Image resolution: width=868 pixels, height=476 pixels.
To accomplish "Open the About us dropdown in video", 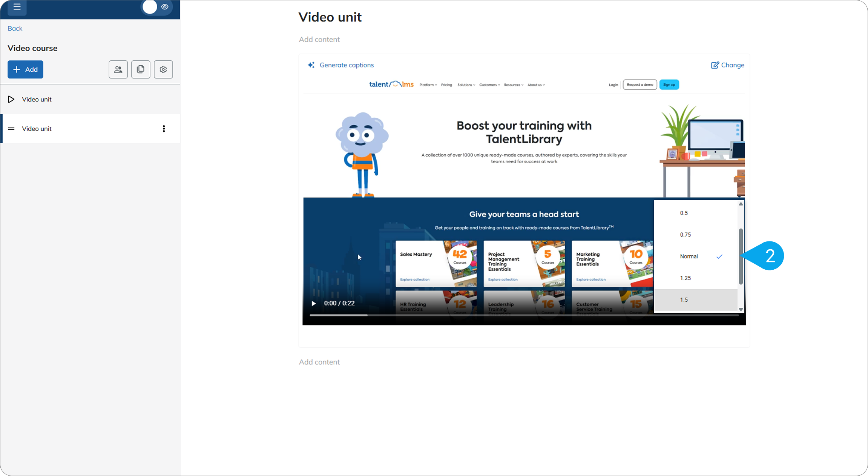I will 536,85.
